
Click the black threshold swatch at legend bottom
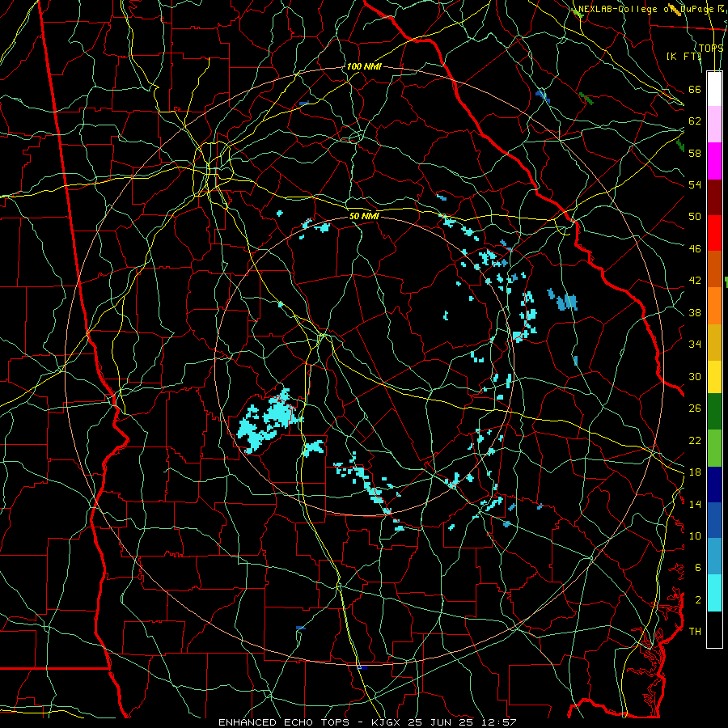pos(714,629)
